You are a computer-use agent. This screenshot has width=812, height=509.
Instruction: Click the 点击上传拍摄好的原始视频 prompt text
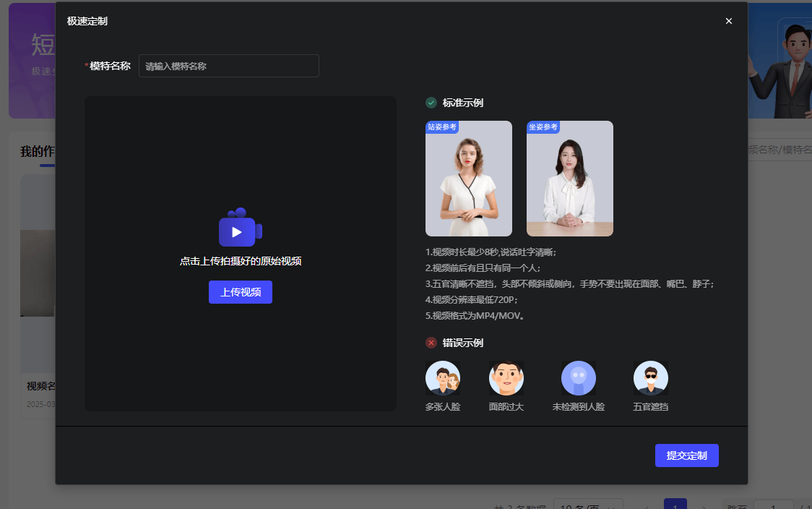click(240, 261)
